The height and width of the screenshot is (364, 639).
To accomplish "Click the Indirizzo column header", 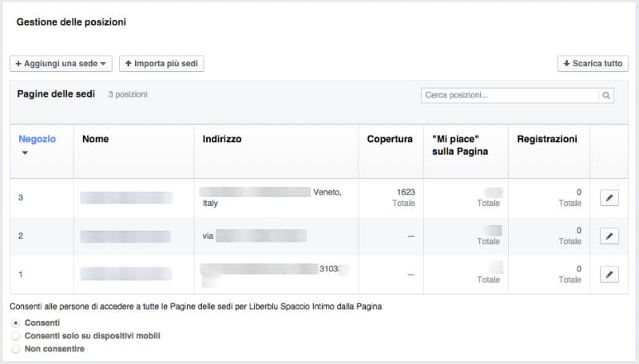I will click(222, 139).
